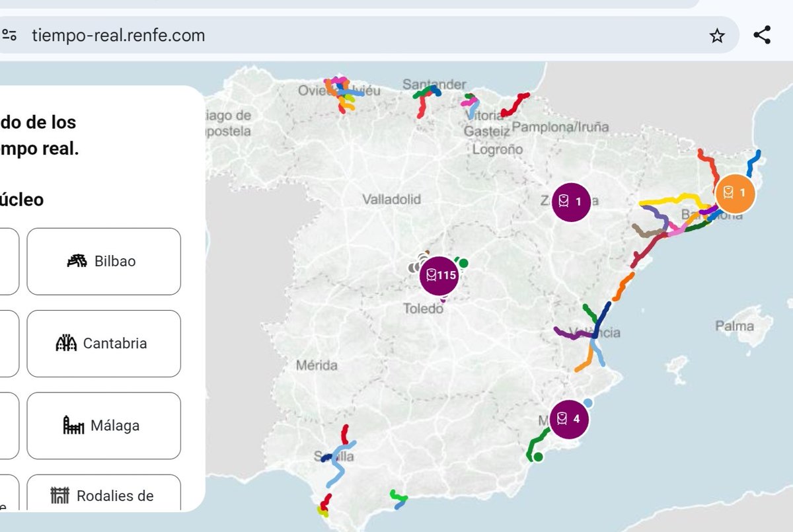Share the page using the share icon
793x532 pixels.
(762, 35)
